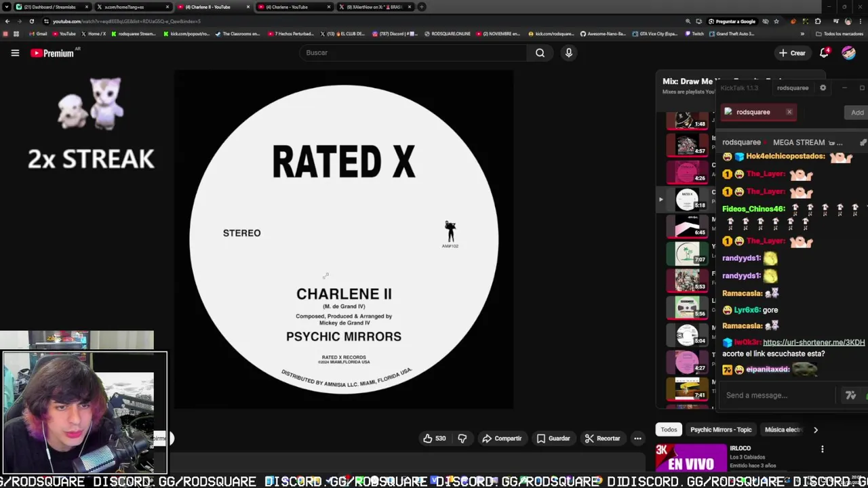Click Guardar save button
This screenshot has height=488, width=868.
coord(553,439)
